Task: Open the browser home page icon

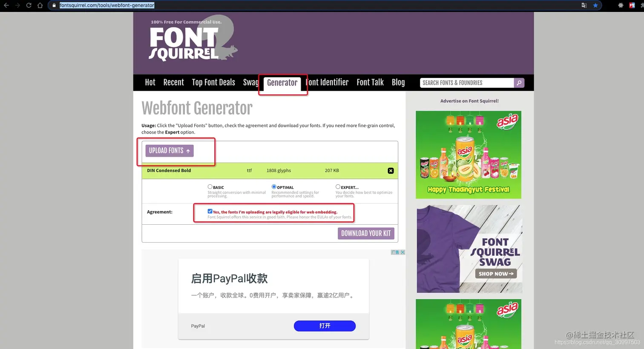Action: 40,6
